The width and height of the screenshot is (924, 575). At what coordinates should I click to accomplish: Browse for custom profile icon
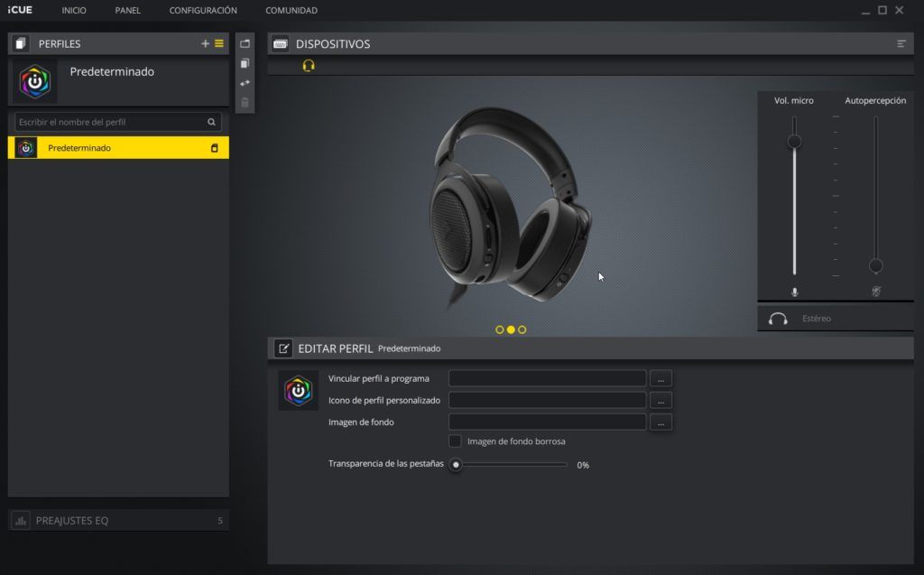661,401
